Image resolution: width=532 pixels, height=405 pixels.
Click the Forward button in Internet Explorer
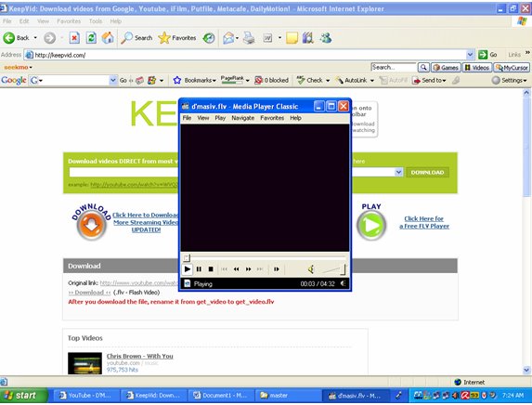point(50,38)
